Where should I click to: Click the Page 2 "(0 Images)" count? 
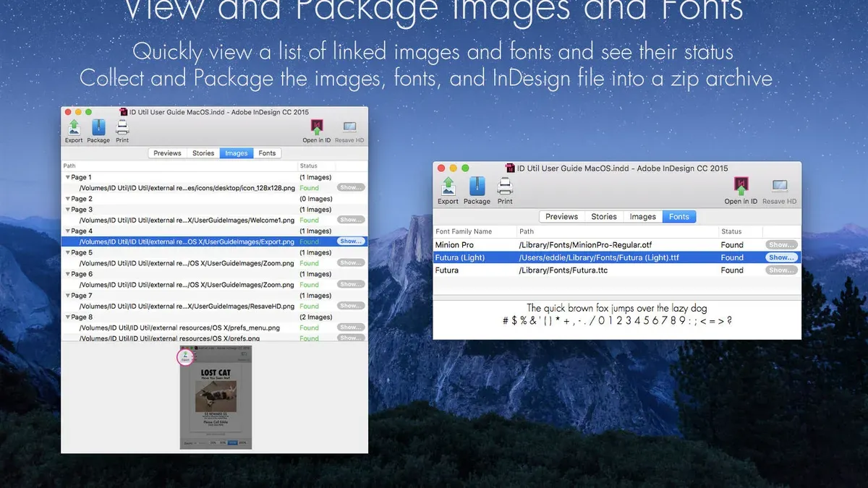pos(316,199)
